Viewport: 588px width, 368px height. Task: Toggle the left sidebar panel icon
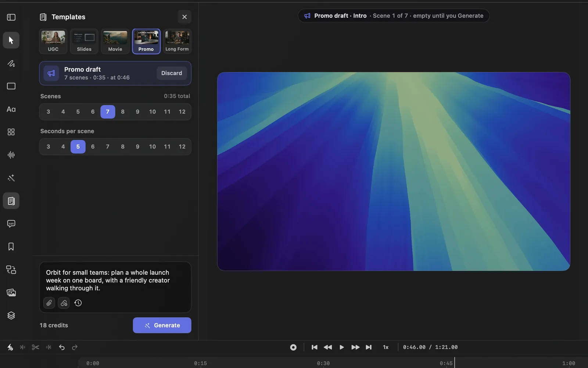[x=11, y=17]
